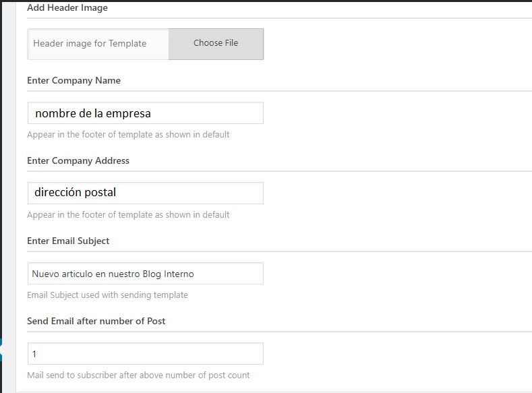
Task: Click the 'Enter Company Name' label
Action: click(x=73, y=80)
